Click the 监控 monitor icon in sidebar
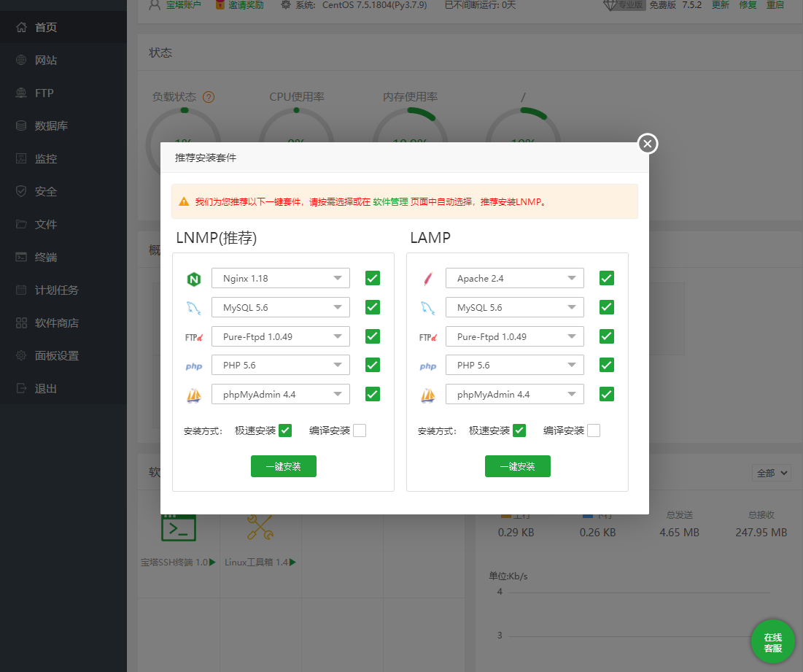The width and height of the screenshot is (803, 672). click(21, 158)
